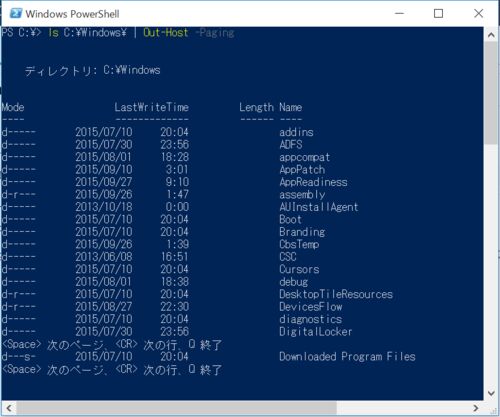Click the vertical scrollbar down arrow
The width and height of the screenshot is (500, 417).
click(491, 393)
